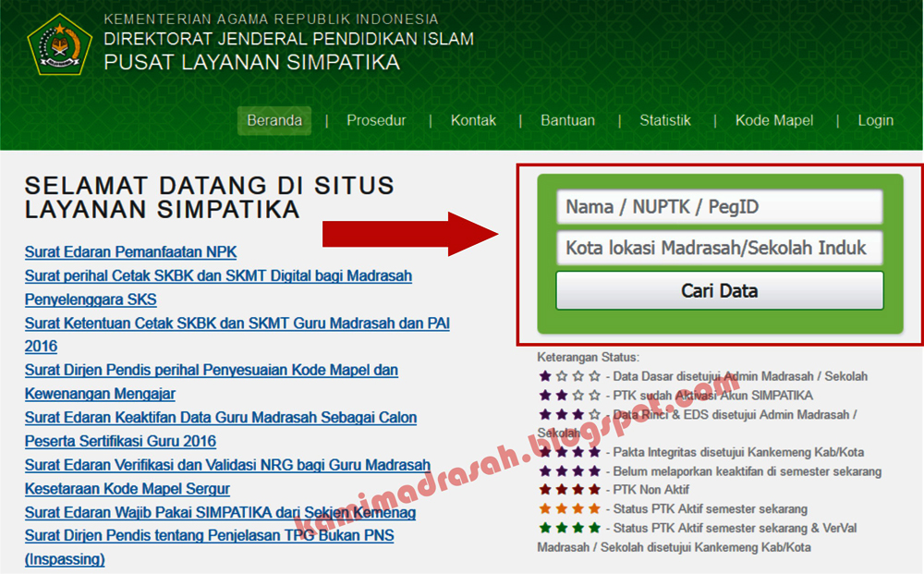Screen dimensions: 924x574
Task: Open the Beranda menu item
Action: 274,121
